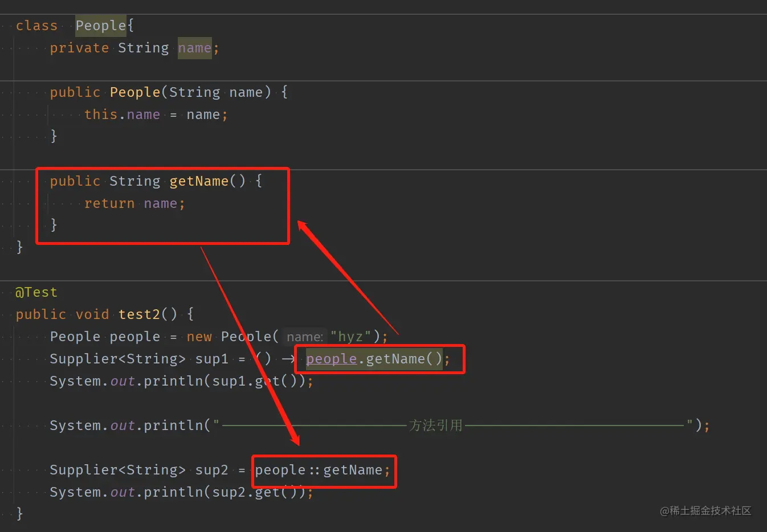Place cursor on 'private' keyword

pyautogui.click(x=79, y=48)
